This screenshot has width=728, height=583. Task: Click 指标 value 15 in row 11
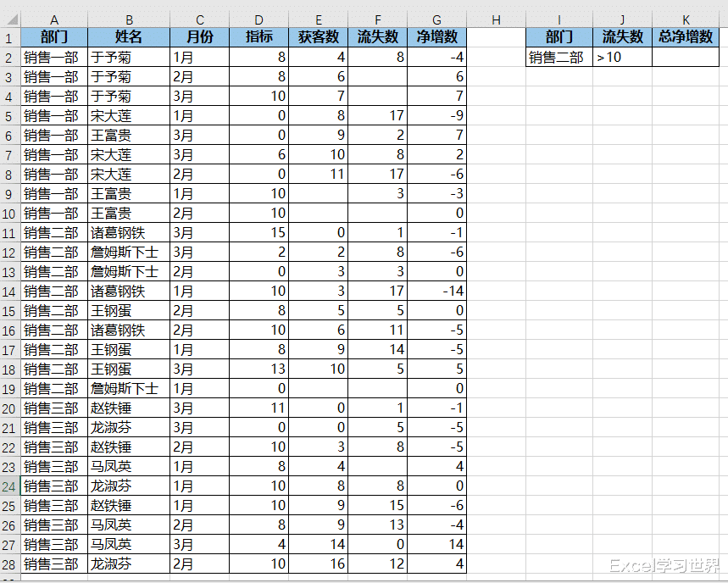point(259,232)
